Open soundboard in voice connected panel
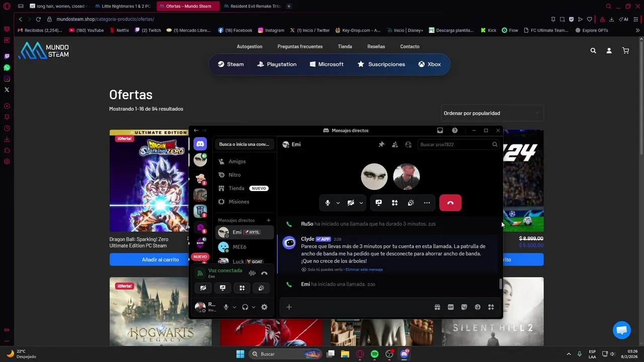Image resolution: width=644 pixels, height=362 pixels. click(261, 288)
